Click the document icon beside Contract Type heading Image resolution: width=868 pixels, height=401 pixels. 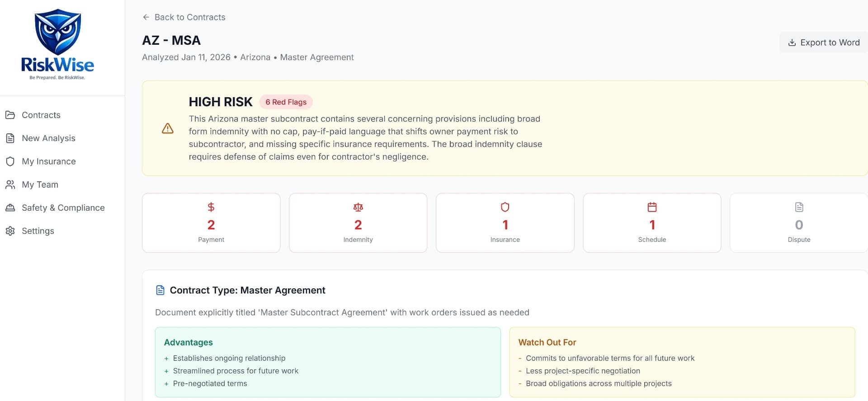[160, 290]
